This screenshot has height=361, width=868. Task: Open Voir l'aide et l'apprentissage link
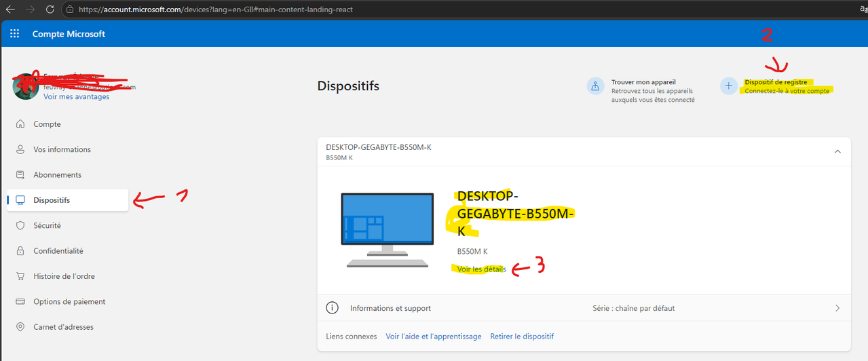point(433,337)
